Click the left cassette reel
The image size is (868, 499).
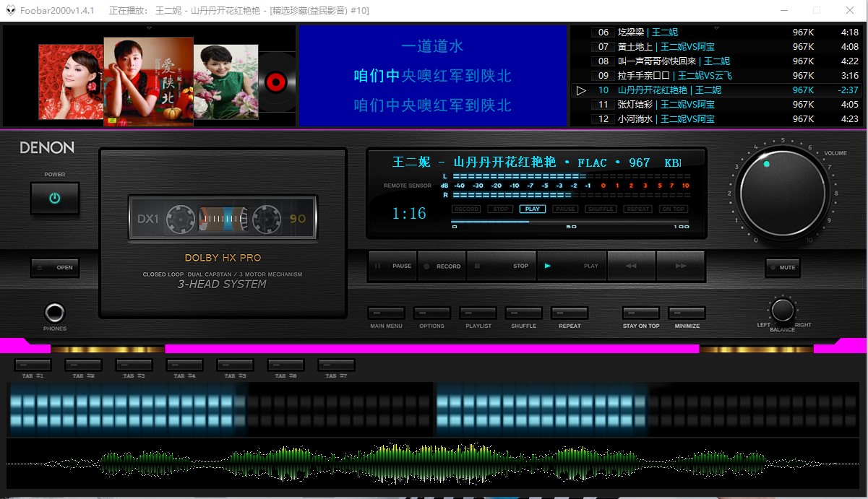(180, 218)
